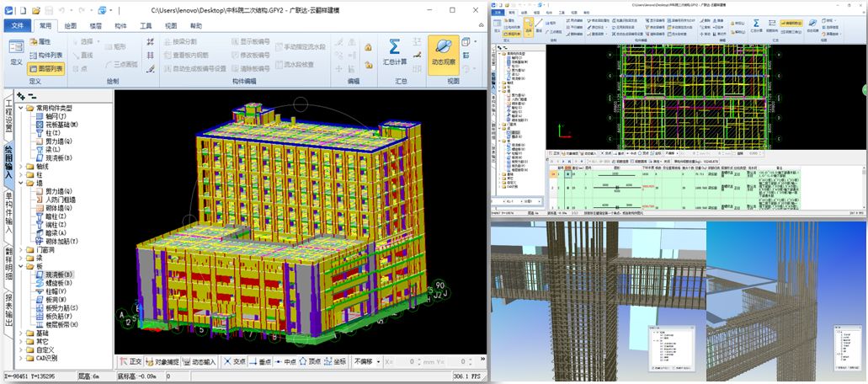Open the 构件列表 component list
The height and width of the screenshot is (384, 868).
click(x=45, y=56)
